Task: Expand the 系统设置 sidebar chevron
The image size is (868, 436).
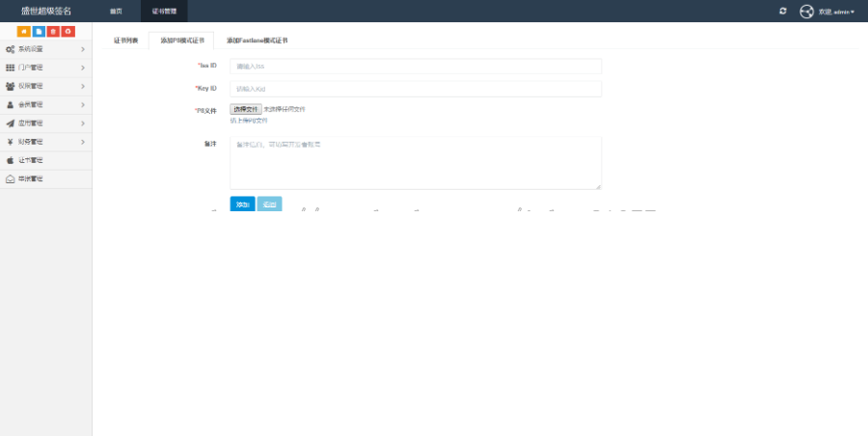Action: 83,49
